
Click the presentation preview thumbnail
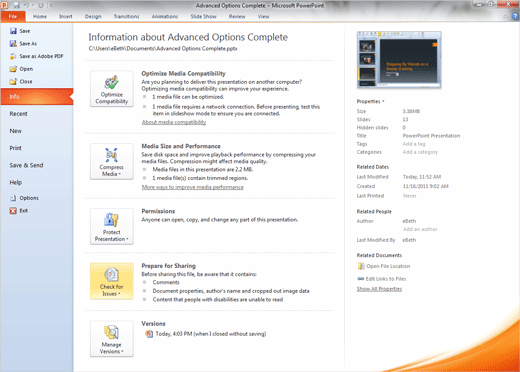tap(399, 60)
